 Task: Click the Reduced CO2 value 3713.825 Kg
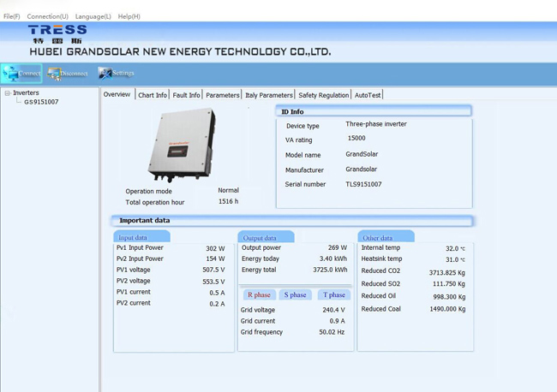[x=446, y=273]
